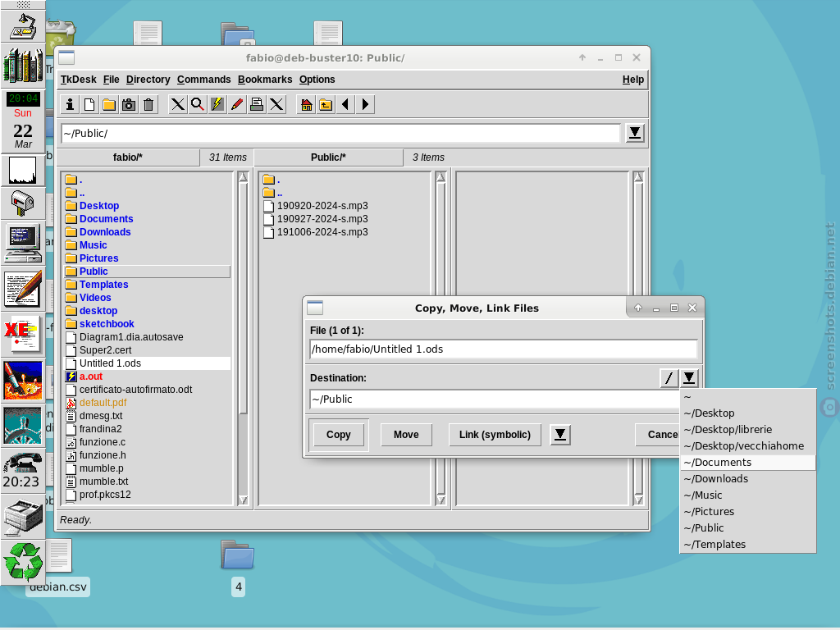Open the fabio/* directory header button
This screenshot has height=630, width=840.
(128, 157)
